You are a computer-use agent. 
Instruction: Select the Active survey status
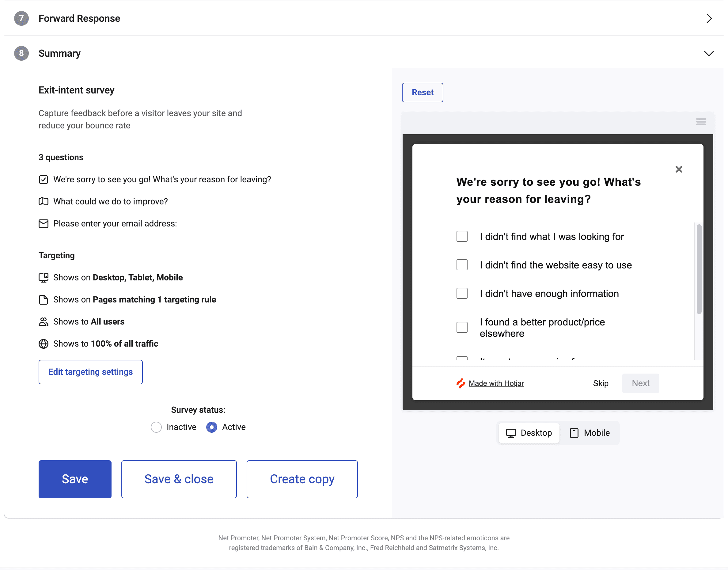[211, 427]
